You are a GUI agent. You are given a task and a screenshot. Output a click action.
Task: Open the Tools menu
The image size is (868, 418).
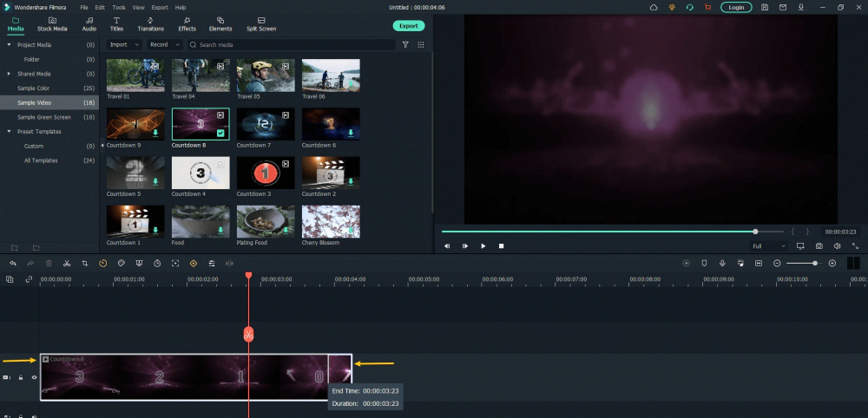pyautogui.click(x=118, y=7)
